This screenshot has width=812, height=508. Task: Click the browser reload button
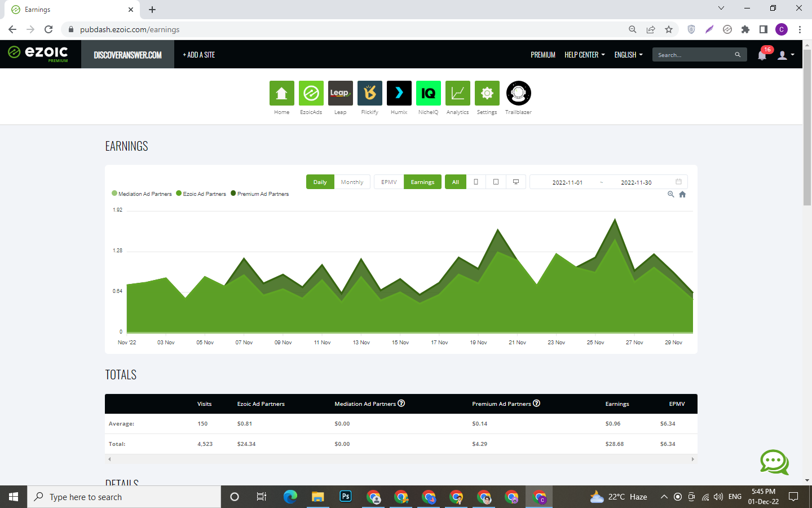[48, 29]
